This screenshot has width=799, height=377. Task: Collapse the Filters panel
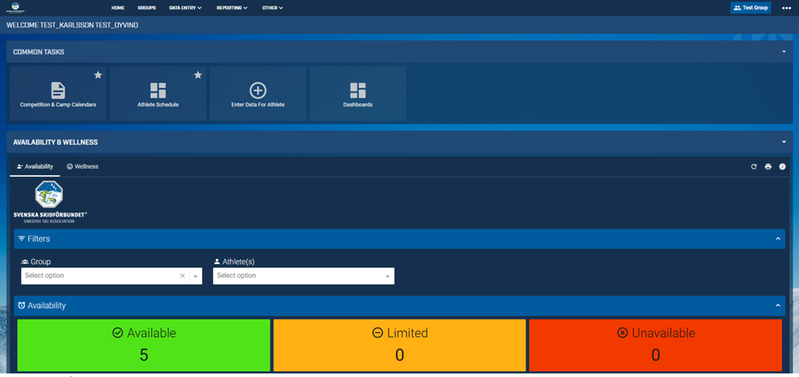click(x=778, y=238)
